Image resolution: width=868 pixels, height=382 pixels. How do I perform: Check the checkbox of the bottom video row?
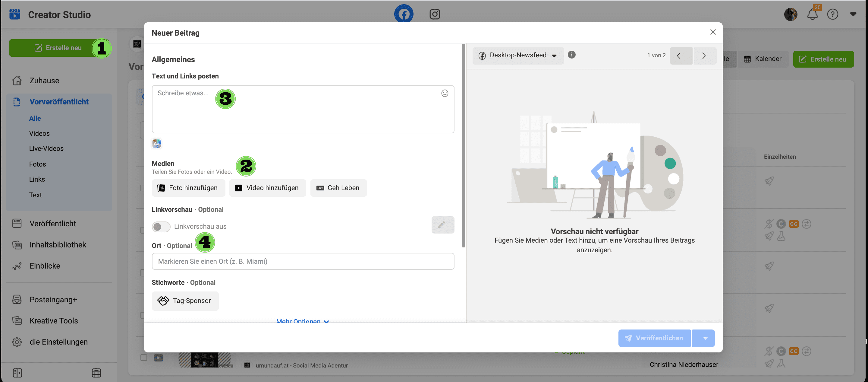143,357
